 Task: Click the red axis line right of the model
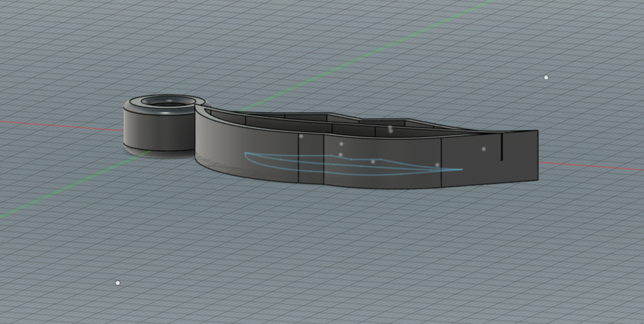coord(589,166)
